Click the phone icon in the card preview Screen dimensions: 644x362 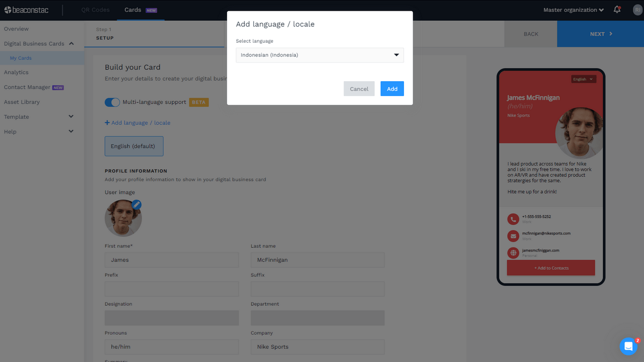point(513,219)
